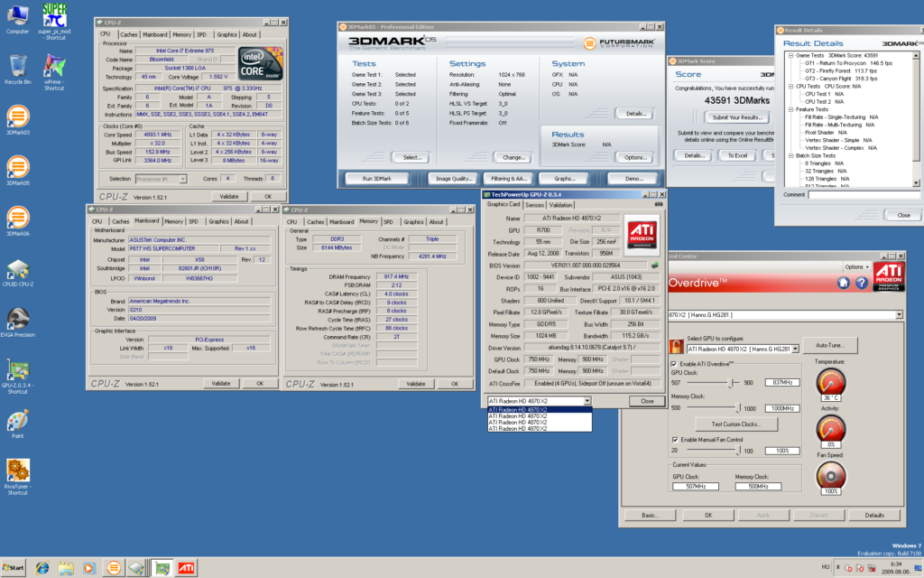Launch the 3DMark03 desktop icon
The image size is (924, 578).
pos(18,120)
